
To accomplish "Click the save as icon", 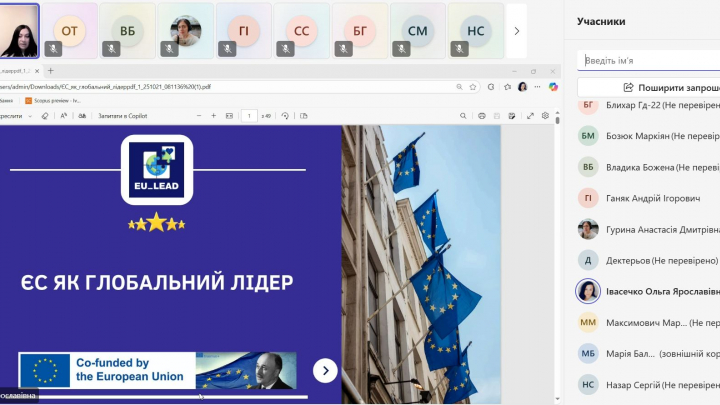I will coord(512,116).
